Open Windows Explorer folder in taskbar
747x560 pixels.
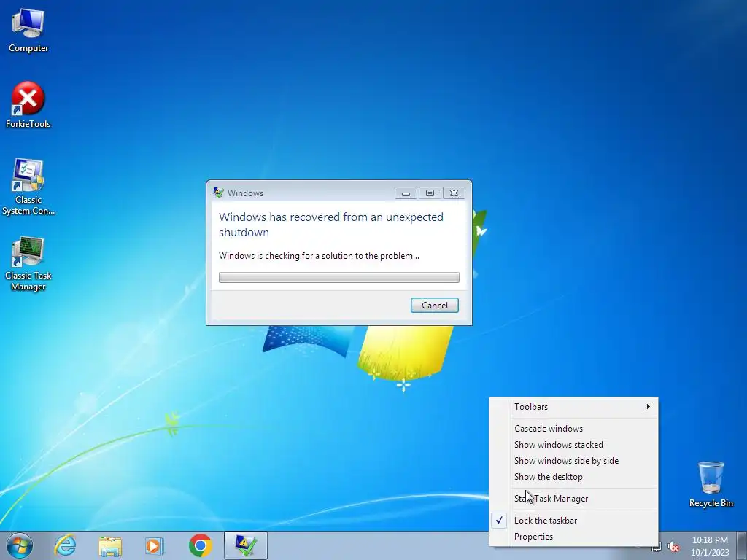[x=110, y=545]
